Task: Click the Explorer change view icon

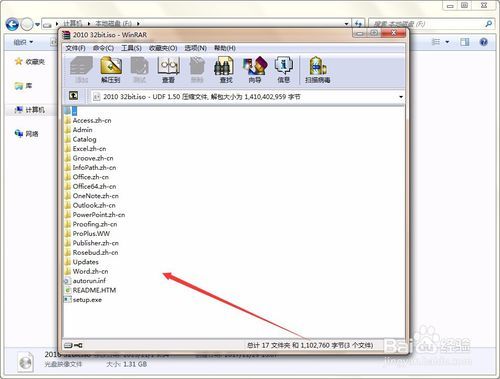Action: point(436,42)
